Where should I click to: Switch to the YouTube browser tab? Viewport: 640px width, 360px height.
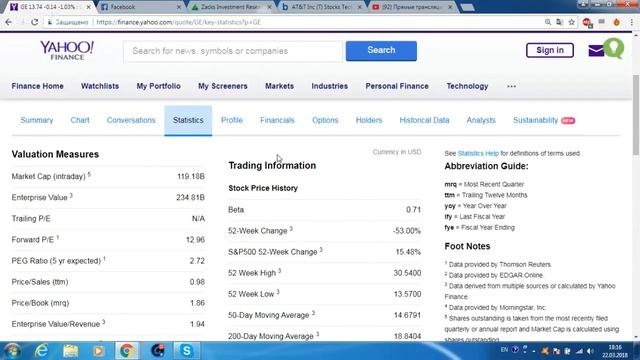point(412,7)
